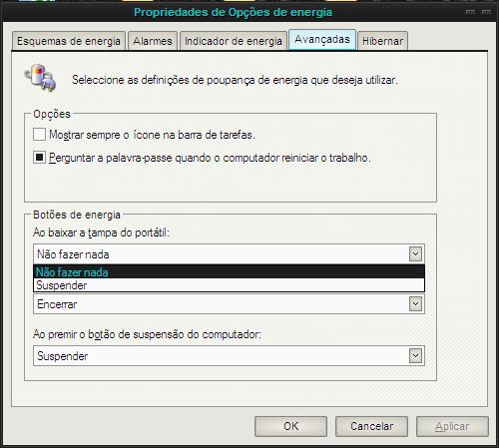Choose 'Suspender' in the open list
499x448 pixels.
[x=229, y=285]
